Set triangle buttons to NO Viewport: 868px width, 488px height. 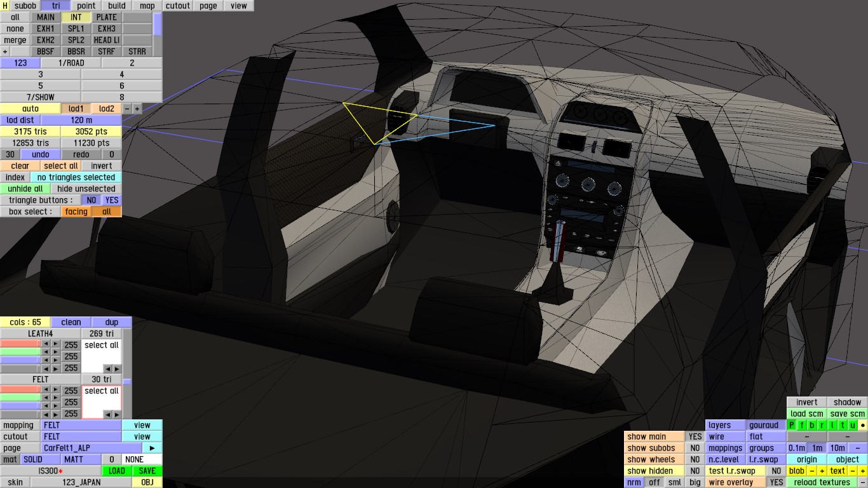[x=92, y=200]
